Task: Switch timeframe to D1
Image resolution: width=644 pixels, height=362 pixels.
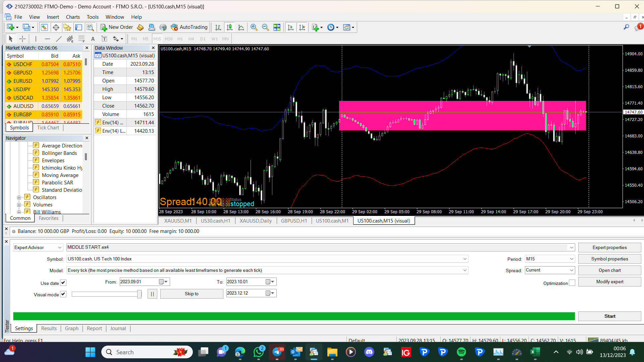Action: [203, 39]
